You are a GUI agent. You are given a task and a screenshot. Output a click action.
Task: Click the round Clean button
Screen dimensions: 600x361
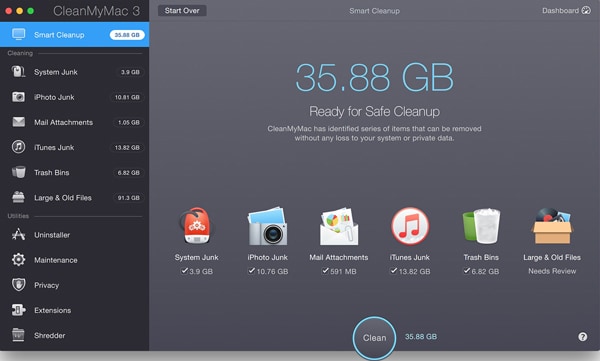pos(374,338)
